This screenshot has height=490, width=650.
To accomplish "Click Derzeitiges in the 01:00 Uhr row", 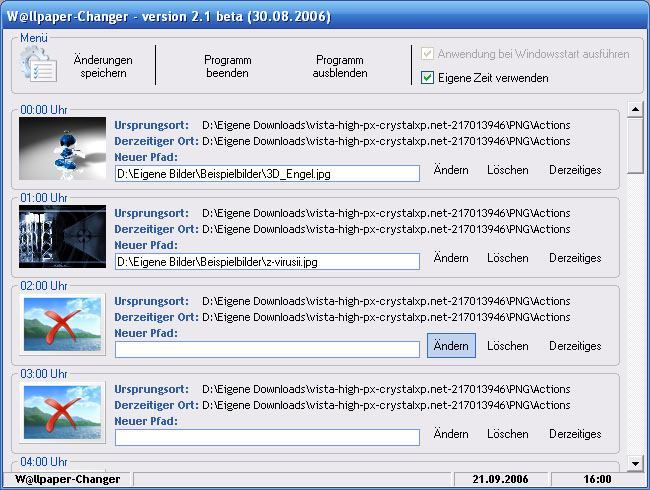I will point(575,257).
